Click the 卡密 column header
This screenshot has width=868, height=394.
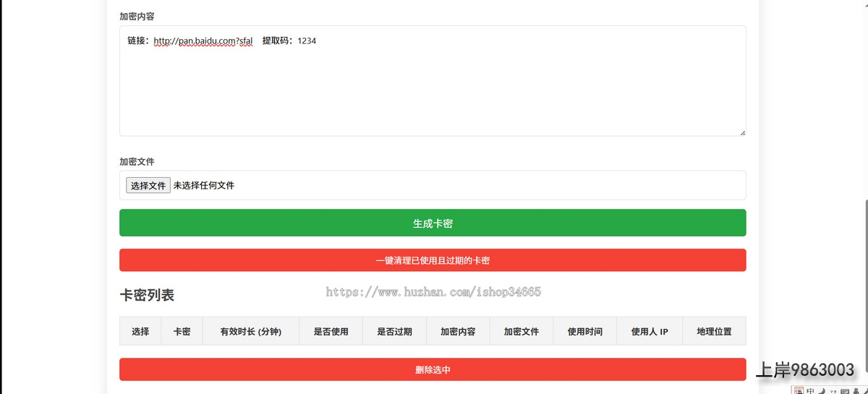click(182, 332)
